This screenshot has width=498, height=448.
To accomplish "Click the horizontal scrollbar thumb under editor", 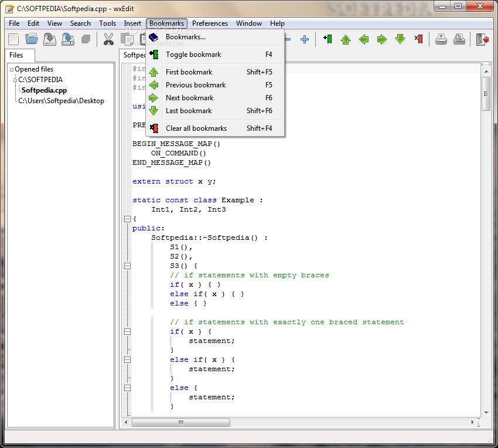I will pyautogui.click(x=181, y=422).
